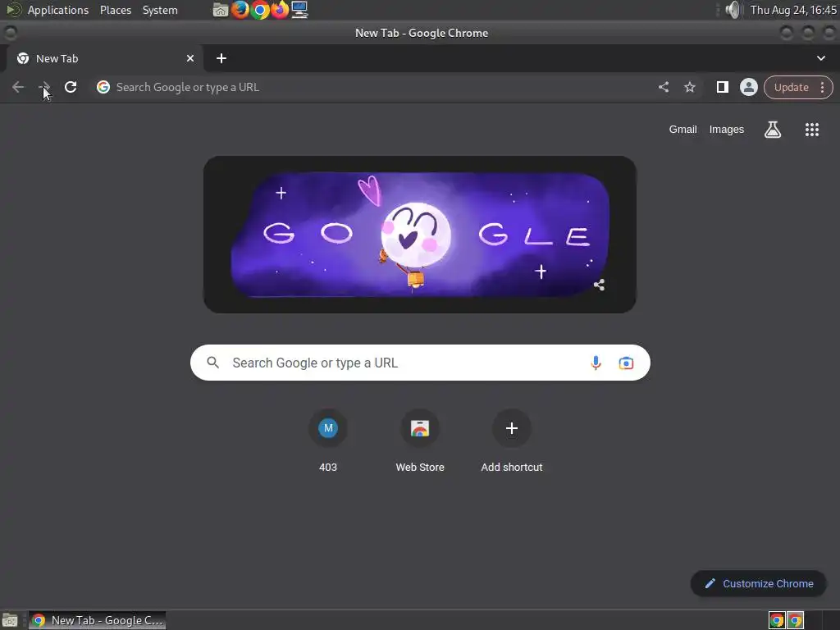The height and width of the screenshot is (630, 840).
Task: Open Images link
Action: click(x=727, y=129)
